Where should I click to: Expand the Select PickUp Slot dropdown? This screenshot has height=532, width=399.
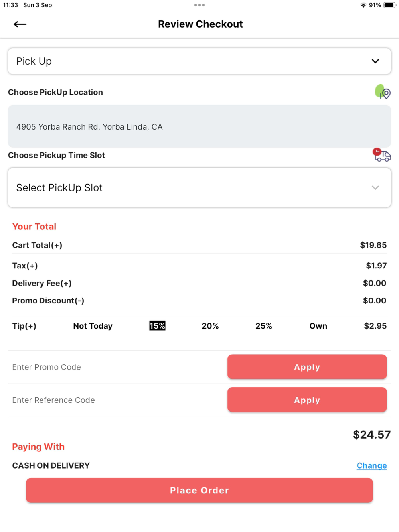click(199, 188)
